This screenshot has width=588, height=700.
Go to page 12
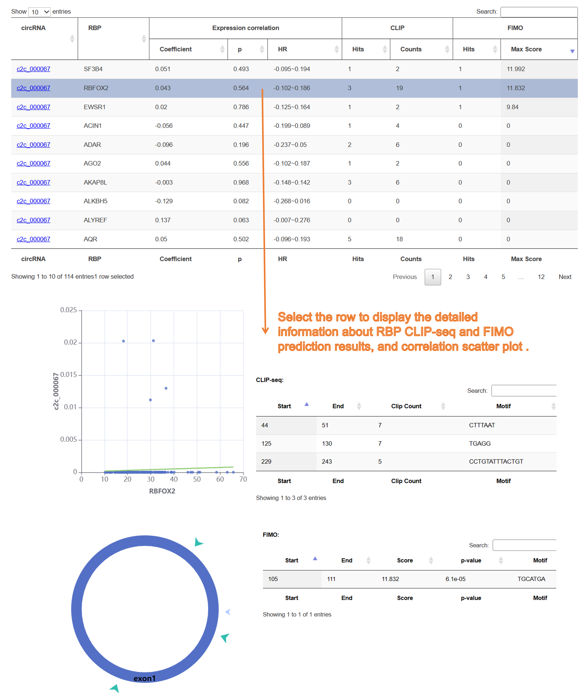pos(541,277)
